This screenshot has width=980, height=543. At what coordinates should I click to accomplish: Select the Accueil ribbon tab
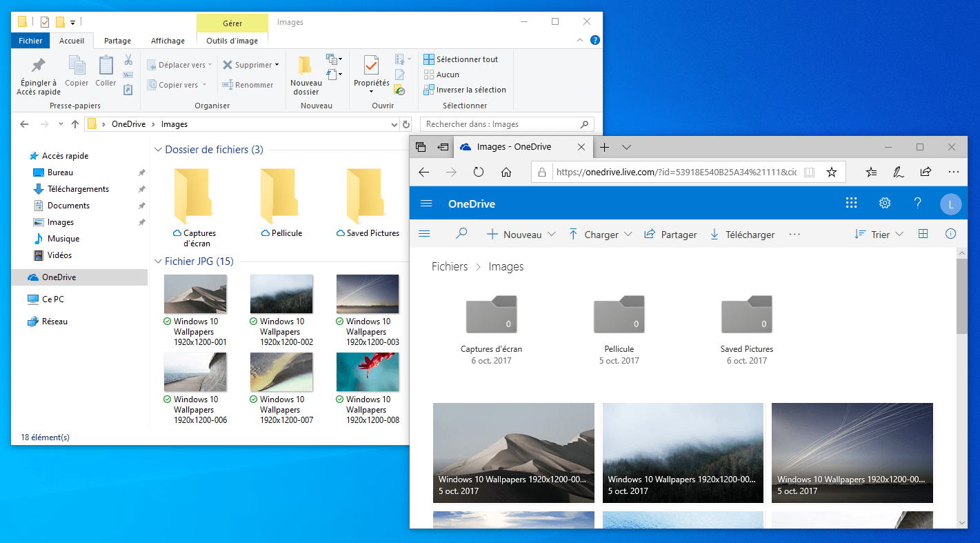pyautogui.click(x=72, y=41)
